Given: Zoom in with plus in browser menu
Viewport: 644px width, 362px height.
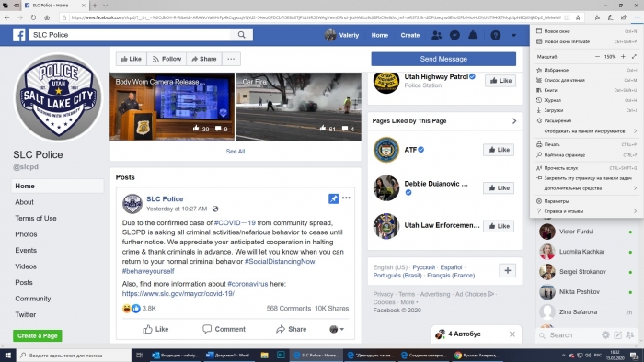Looking at the screenshot, I should pos(623,57).
